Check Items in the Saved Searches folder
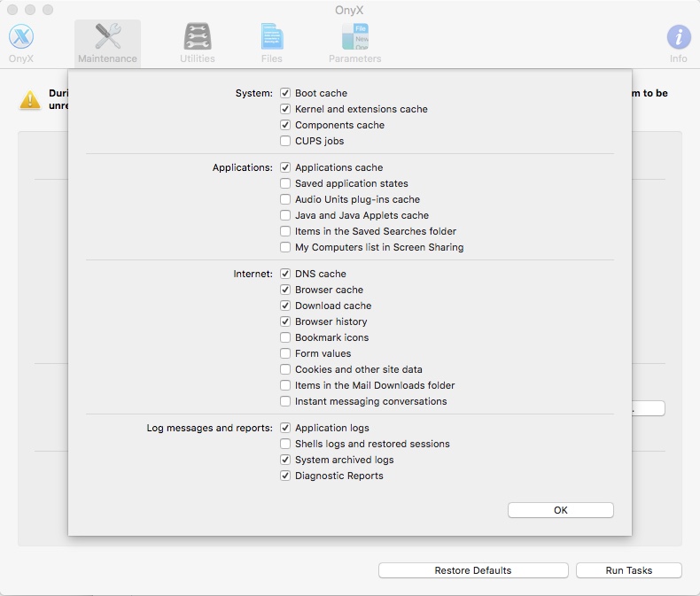 point(285,231)
